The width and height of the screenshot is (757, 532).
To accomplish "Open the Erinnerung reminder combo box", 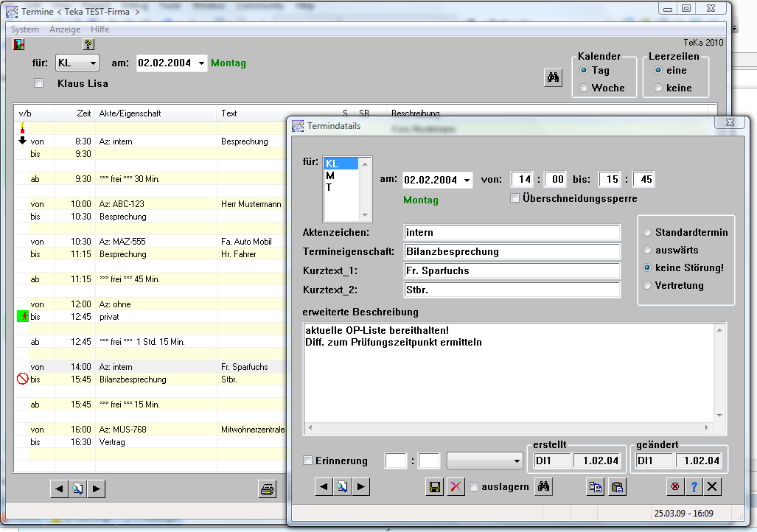I will pos(516,461).
